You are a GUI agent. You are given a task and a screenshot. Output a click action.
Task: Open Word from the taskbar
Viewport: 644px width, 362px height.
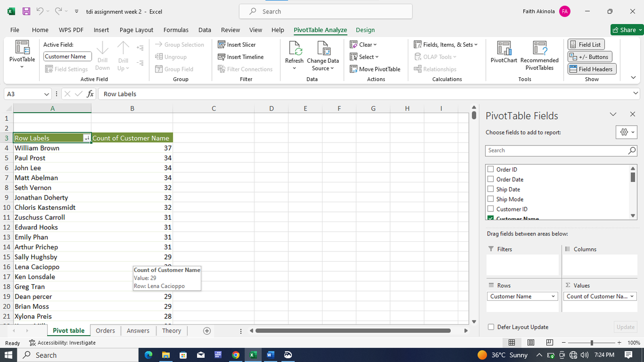pos(271,355)
